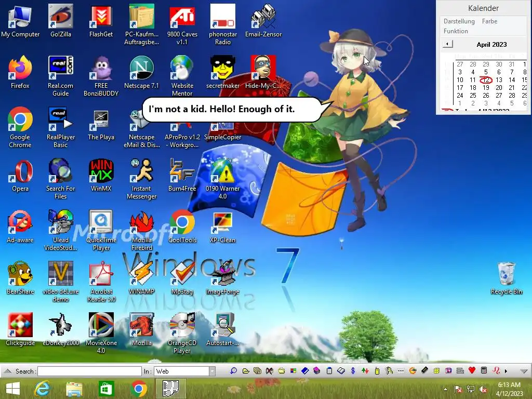This screenshot has width=532, height=399.
Task: Open the Mp3tag shortcut
Action: pyautogui.click(x=182, y=278)
